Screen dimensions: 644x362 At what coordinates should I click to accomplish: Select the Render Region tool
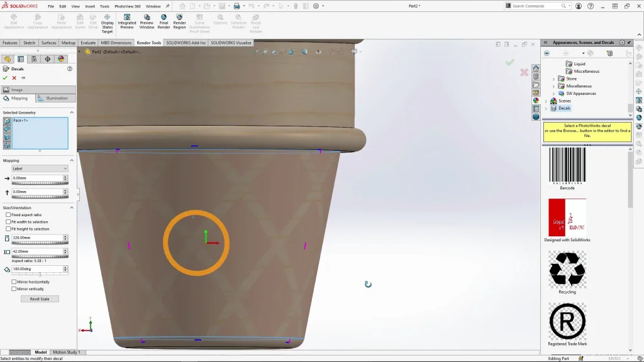179,21
